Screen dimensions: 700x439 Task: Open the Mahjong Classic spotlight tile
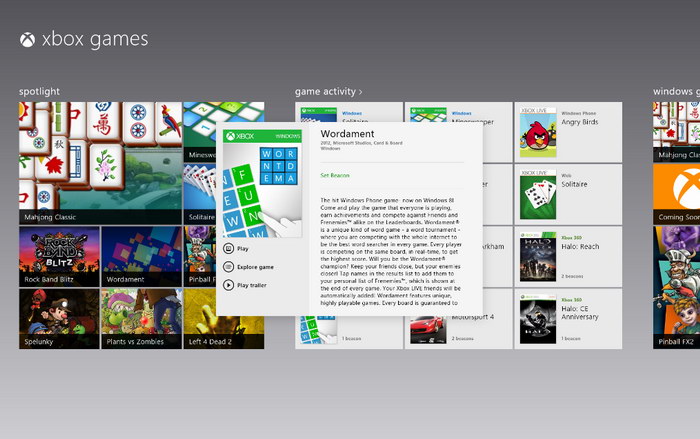click(x=100, y=163)
